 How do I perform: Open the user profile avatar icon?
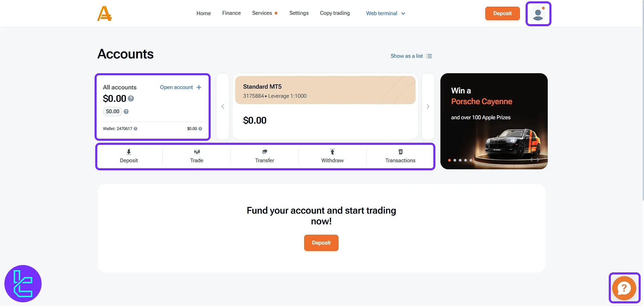[x=538, y=14]
